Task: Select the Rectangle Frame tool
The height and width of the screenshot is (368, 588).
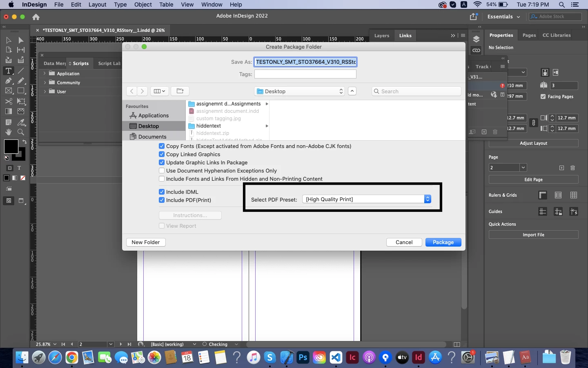Action: pos(8,91)
